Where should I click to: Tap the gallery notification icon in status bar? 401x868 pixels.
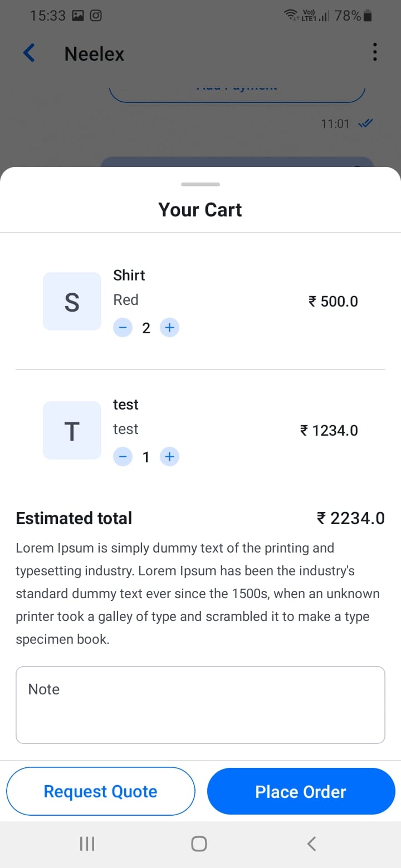click(x=78, y=16)
